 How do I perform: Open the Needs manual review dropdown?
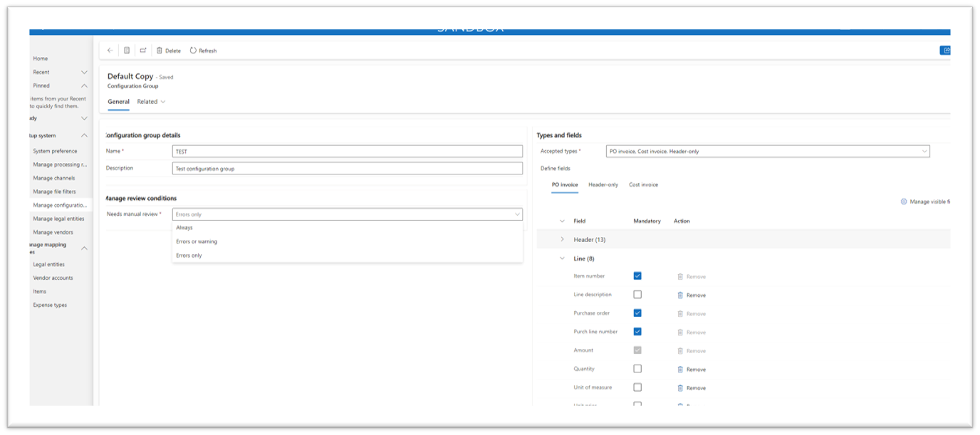click(x=517, y=214)
